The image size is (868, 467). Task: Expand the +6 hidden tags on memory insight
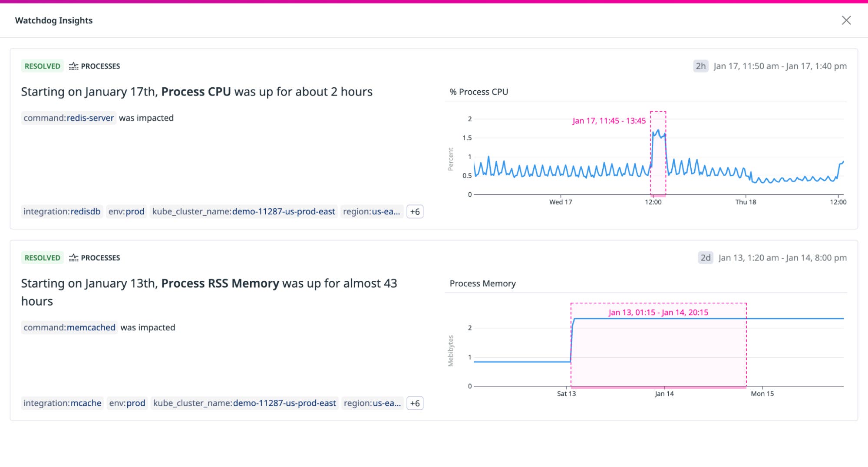point(414,403)
